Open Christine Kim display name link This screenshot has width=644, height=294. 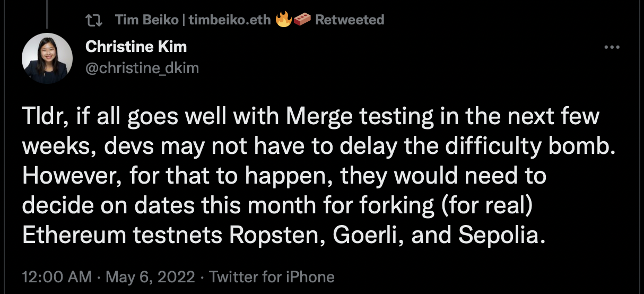tap(136, 47)
